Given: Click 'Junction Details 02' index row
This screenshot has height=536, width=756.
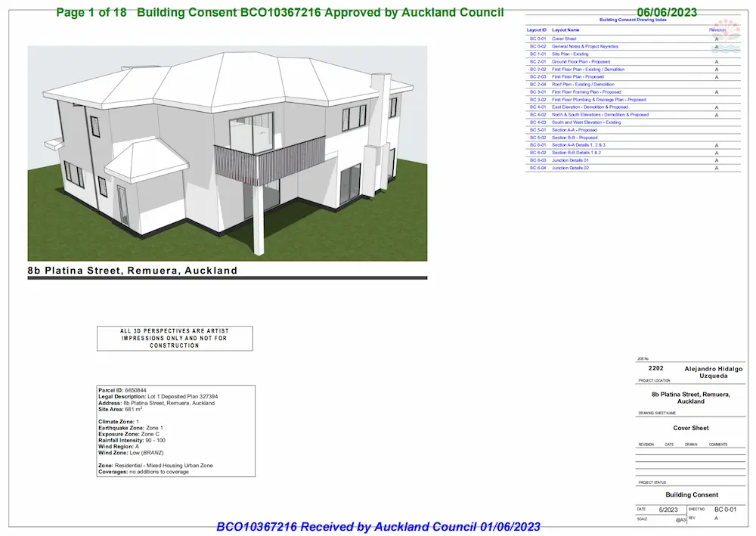Looking at the screenshot, I should pos(633,168).
